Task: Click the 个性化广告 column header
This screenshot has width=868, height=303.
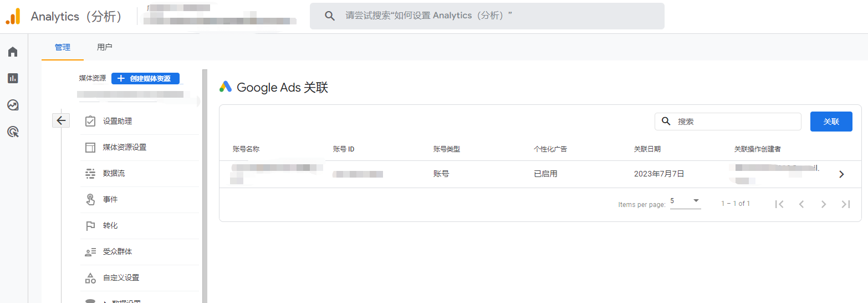Action: 550,149
